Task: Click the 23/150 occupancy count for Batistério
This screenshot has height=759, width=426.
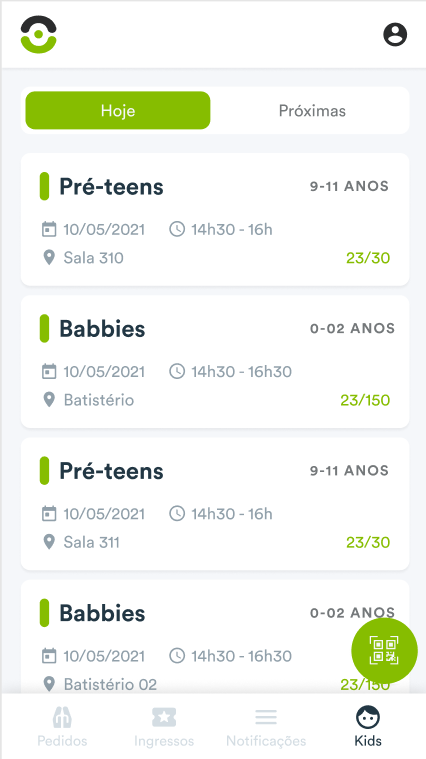Action: 365,400
